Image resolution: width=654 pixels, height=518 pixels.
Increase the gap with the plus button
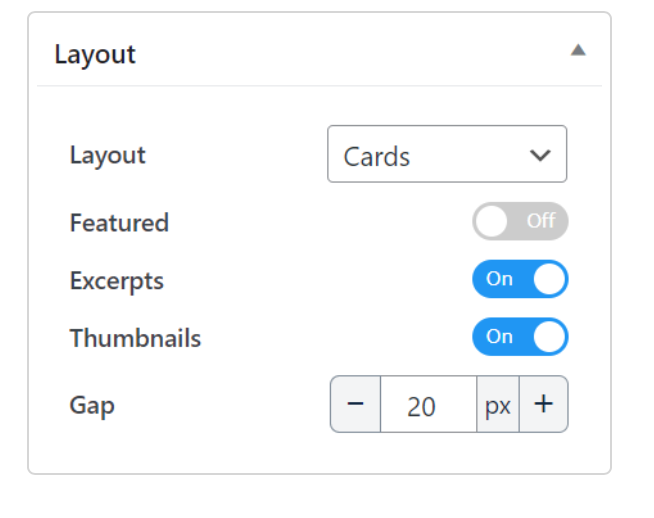(x=543, y=404)
